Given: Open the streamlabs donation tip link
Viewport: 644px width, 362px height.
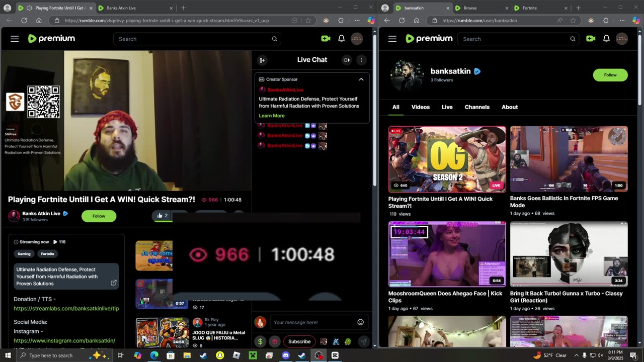Looking at the screenshot, I should [x=66, y=308].
